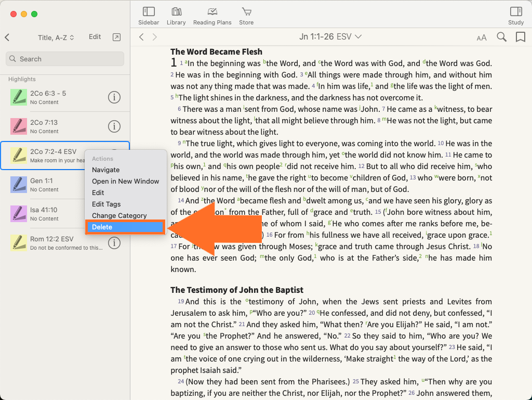Viewport: 532px width, 400px height.
Task: Expand the Jn 1:1-26 ESV passage dropdown
Action: click(x=330, y=36)
